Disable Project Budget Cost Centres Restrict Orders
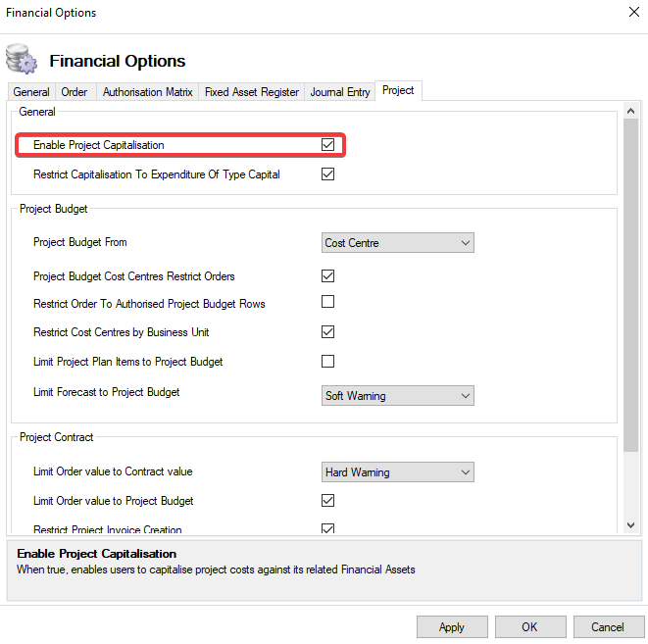Image resolution: width=648 pixels, height=644 pixels. coord(328,276)
